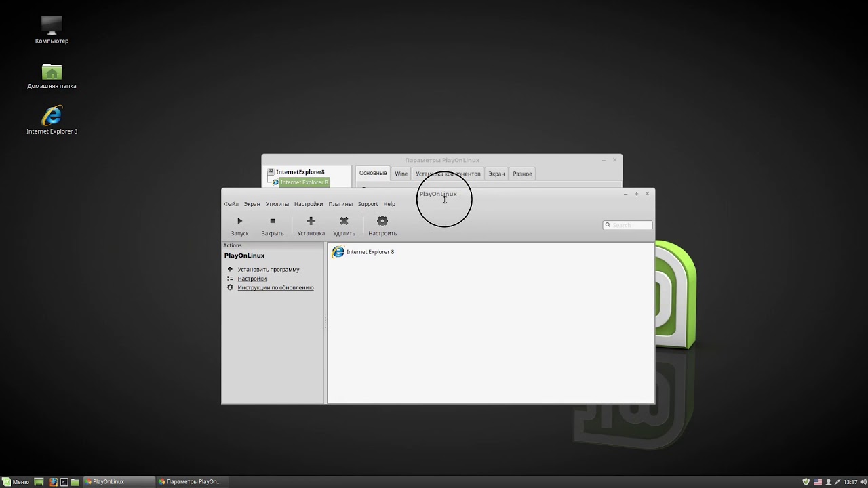Launch Firefox from the taskbar launcher

pos(53,482)
